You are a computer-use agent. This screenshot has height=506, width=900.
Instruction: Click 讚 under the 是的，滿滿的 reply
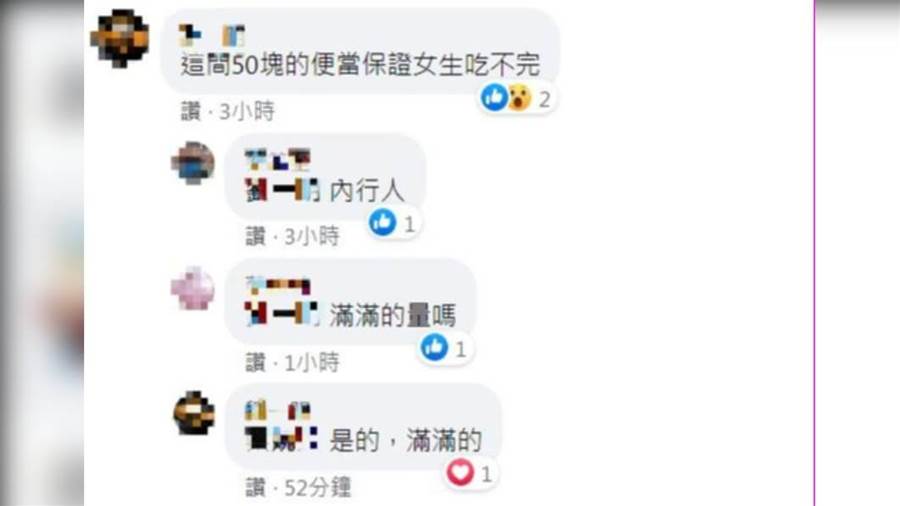tap(256, 488)
